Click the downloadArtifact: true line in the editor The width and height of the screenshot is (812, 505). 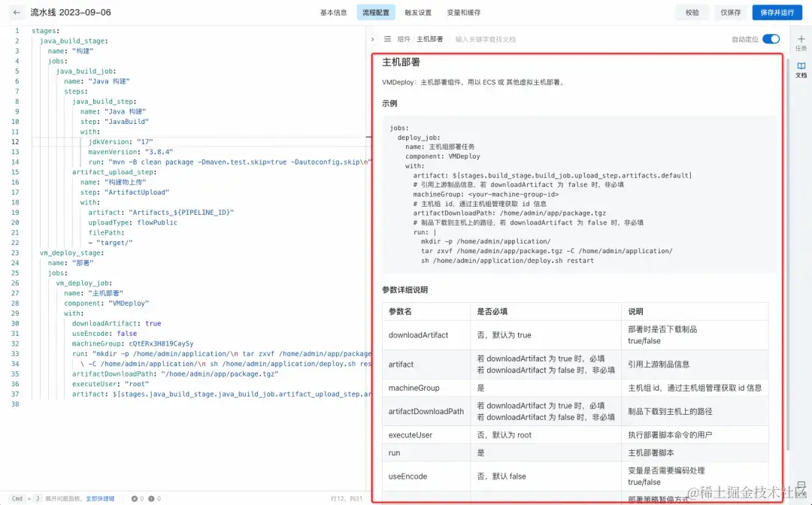(x=117, y=323)
